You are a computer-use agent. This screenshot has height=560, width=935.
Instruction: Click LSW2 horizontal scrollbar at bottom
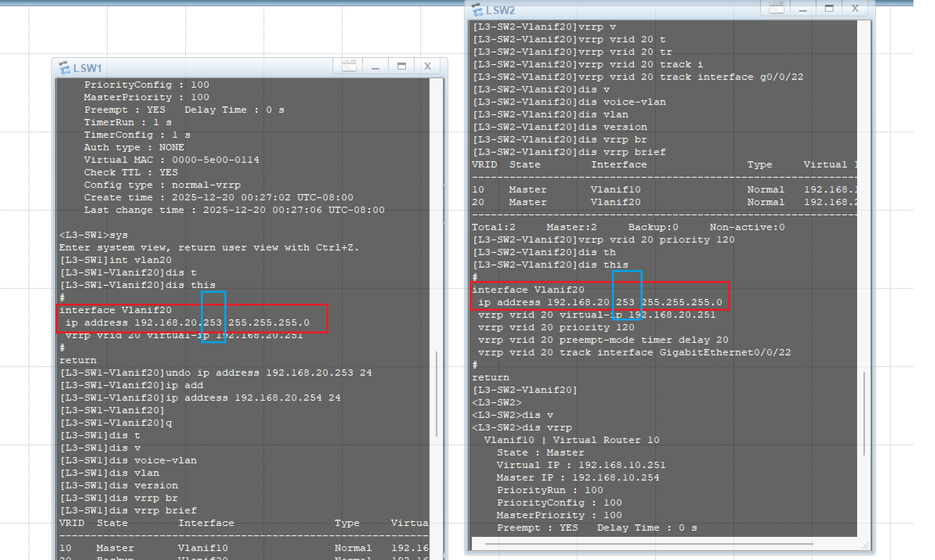(648, 544)
